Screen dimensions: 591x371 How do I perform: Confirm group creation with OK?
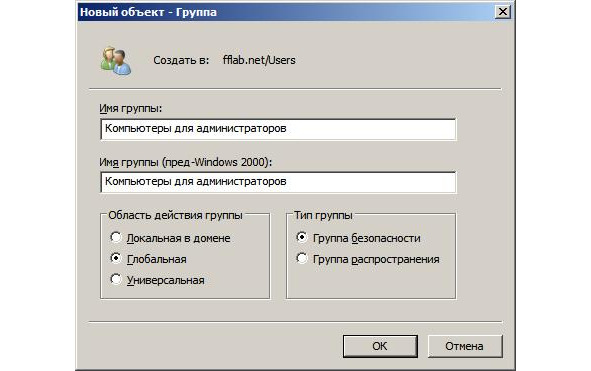tap(380, 346)
